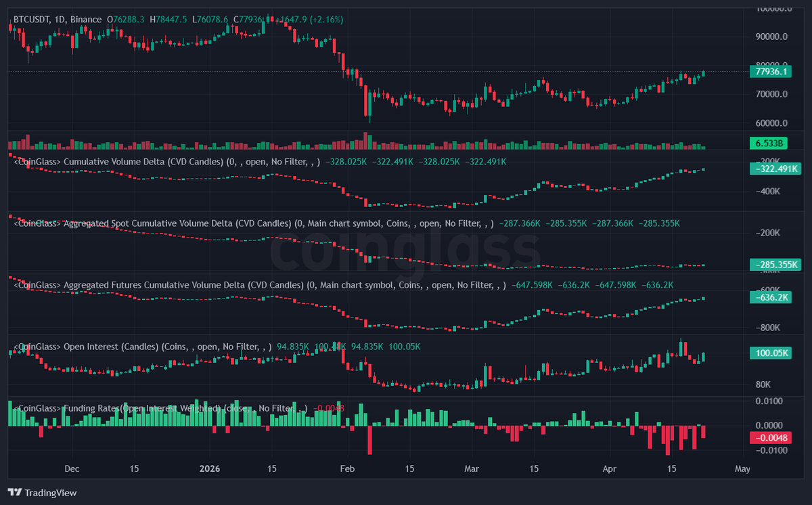Click the 90000.0 price scale label
812x505 pixels.
click(x=771, y=37)
